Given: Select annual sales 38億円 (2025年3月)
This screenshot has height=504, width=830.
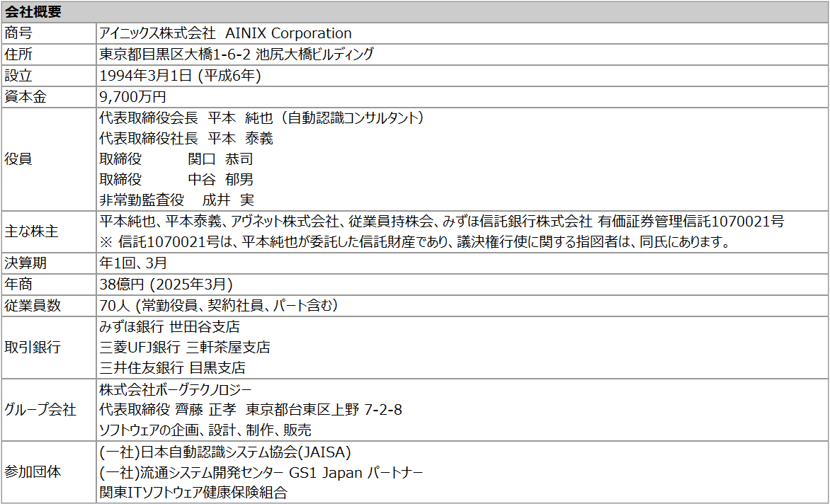Looking at the screenshot, I should point(166,285).
